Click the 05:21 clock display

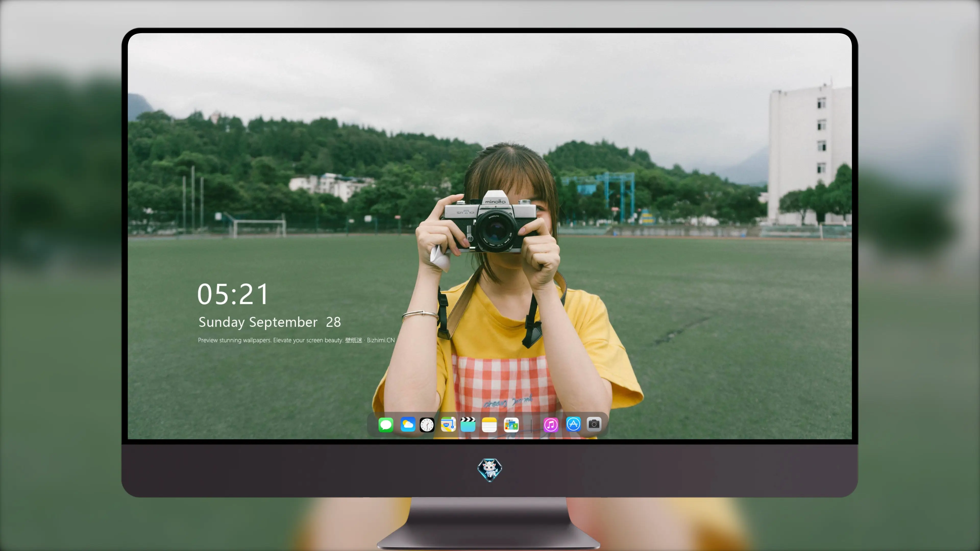[x=233, y=294]
